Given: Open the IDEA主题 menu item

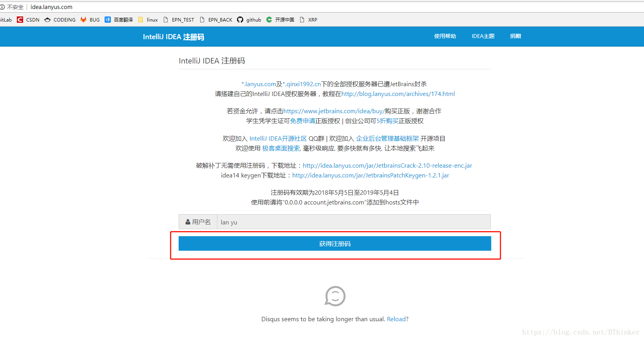Looking at the screenshot, I should point(483,36).
